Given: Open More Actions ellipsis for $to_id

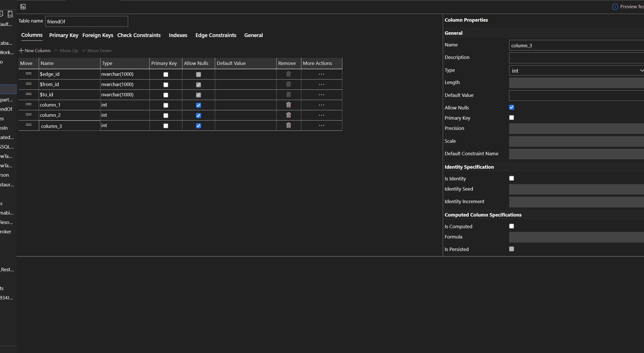Looking at the screenshot, I should click(322, 95).
